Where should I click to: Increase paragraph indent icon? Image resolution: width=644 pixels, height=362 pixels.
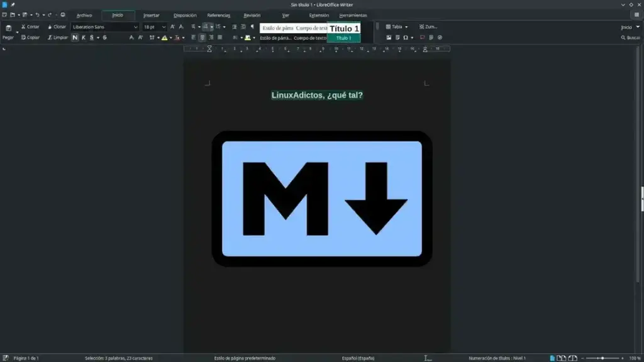(235, 26)
